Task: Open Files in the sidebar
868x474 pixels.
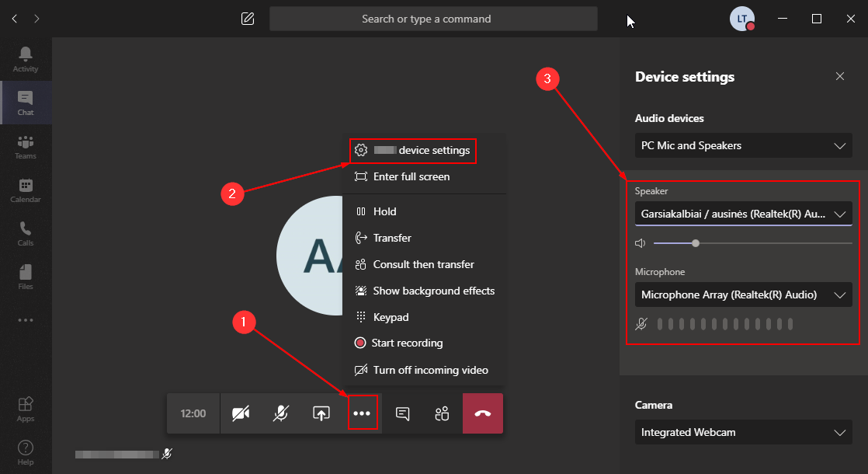Action: pos(26,277)
